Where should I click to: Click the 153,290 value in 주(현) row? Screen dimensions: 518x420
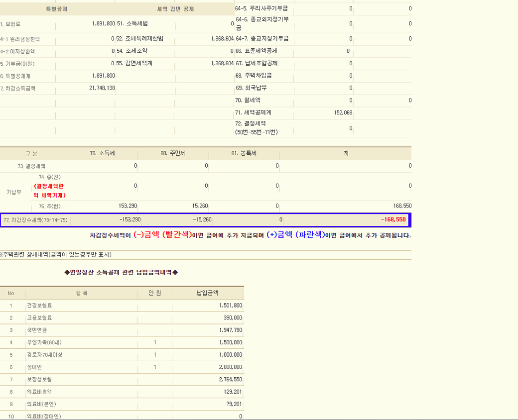point(128,206)
